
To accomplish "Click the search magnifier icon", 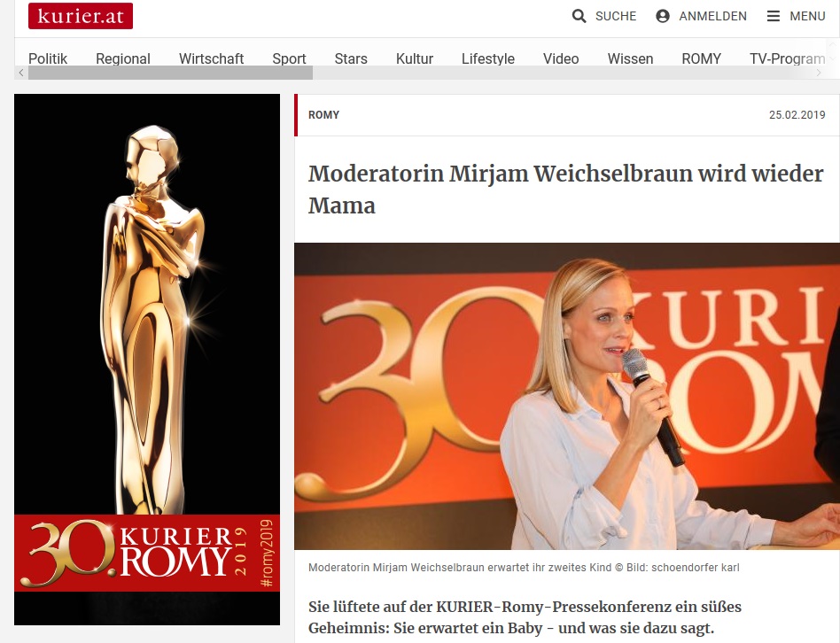I will (x=579, y=16).
